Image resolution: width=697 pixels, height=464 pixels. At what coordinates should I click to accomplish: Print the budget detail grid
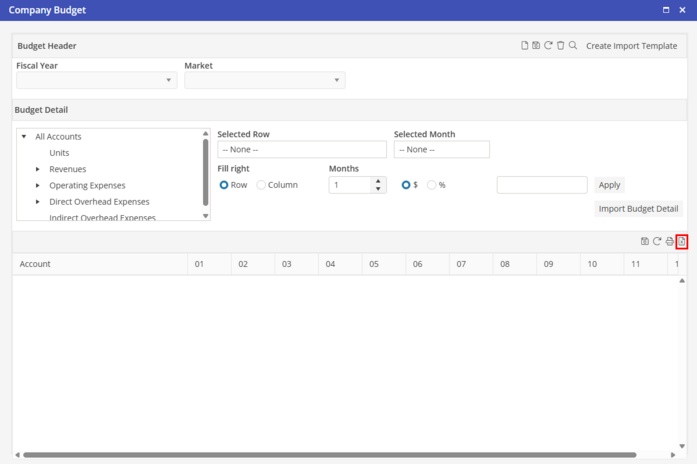(x=670, y=241)
